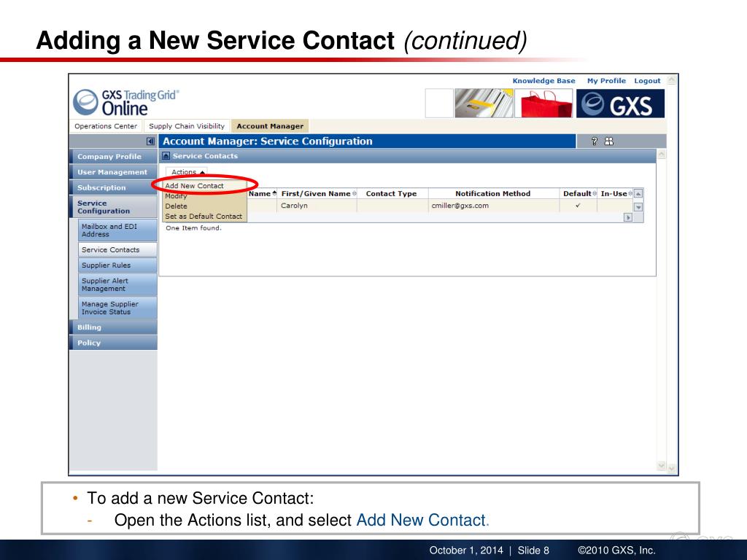Sort by Default column icon
This screenshot has height=560, width=747.
(x=595, y=193)
